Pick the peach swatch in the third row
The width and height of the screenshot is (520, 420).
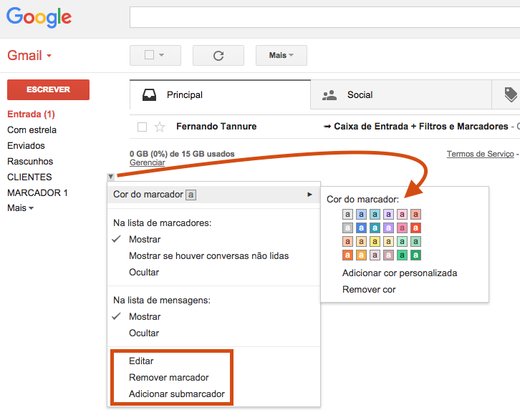coord(347,241)
